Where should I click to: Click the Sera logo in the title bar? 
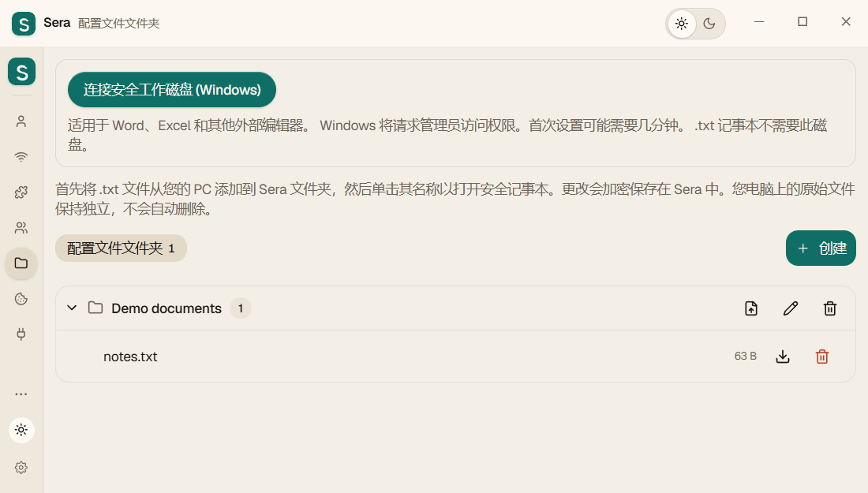23,23
